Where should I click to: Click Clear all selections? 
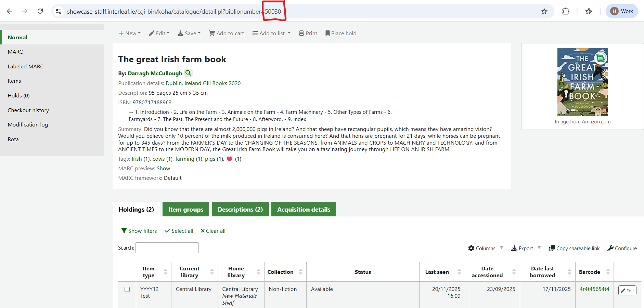[213, 231]
